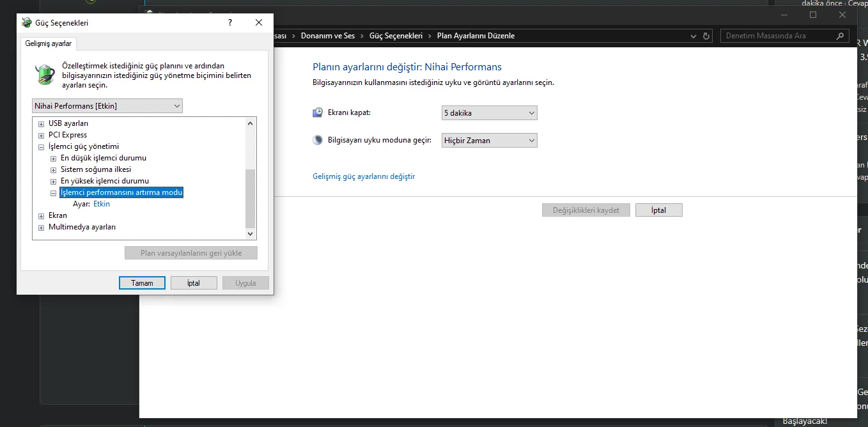Click the refresh icon in address bar
Image resolution: width=868 pixels, height=427 pixels.
(706, 36)
